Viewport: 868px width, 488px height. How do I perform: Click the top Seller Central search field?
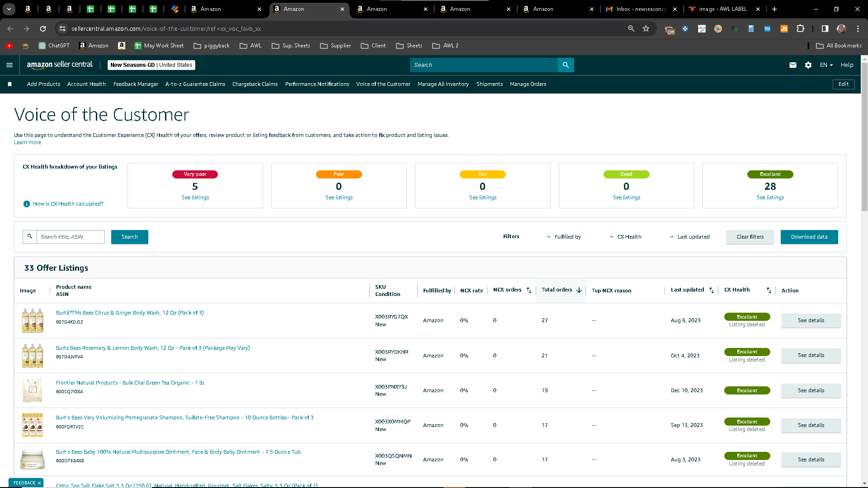coord(484,65)
